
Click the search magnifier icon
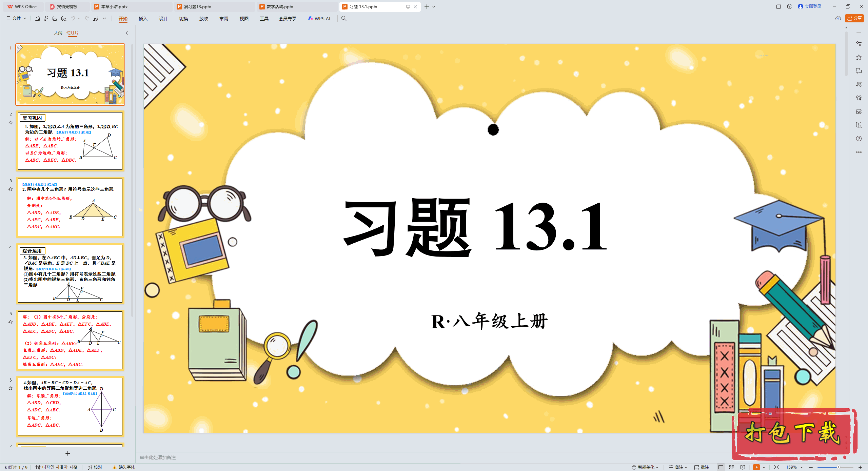click(344, 18)
